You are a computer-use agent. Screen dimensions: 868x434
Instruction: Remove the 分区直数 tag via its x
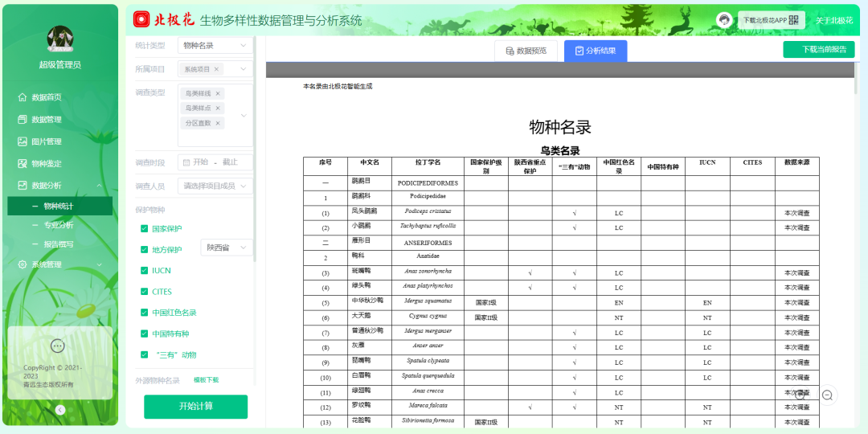tap(218, 123)
